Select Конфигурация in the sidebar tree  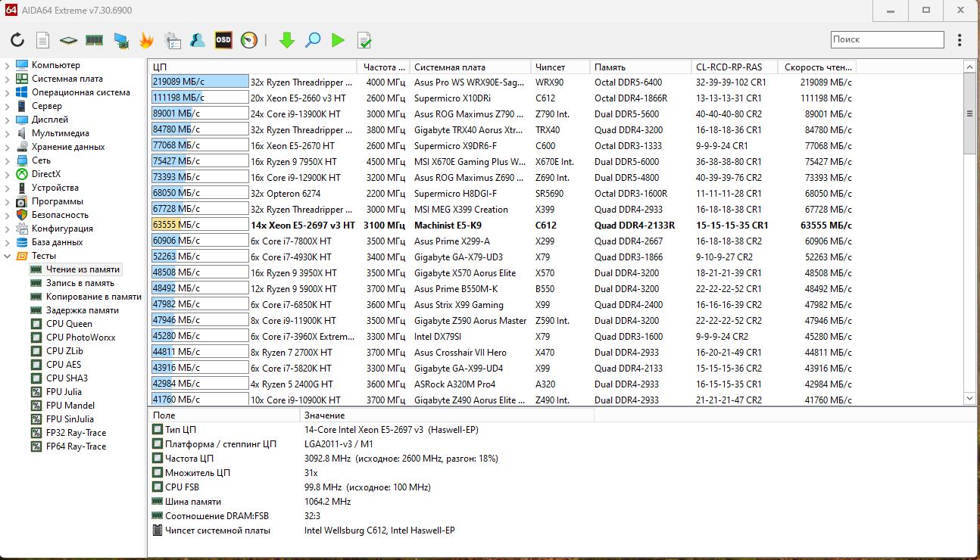[x=62, y=229]
